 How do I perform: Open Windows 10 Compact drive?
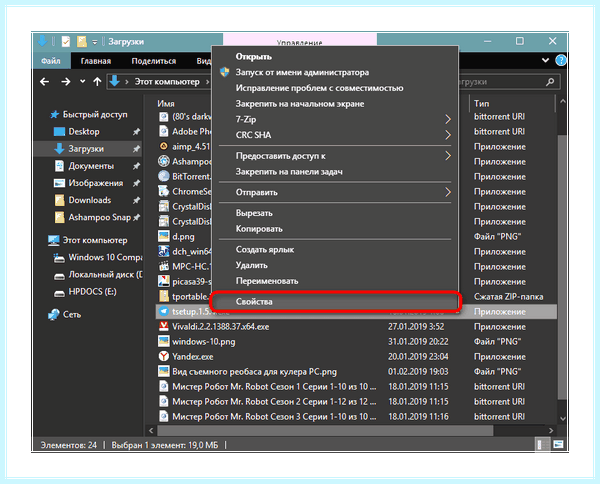(105, 257)
